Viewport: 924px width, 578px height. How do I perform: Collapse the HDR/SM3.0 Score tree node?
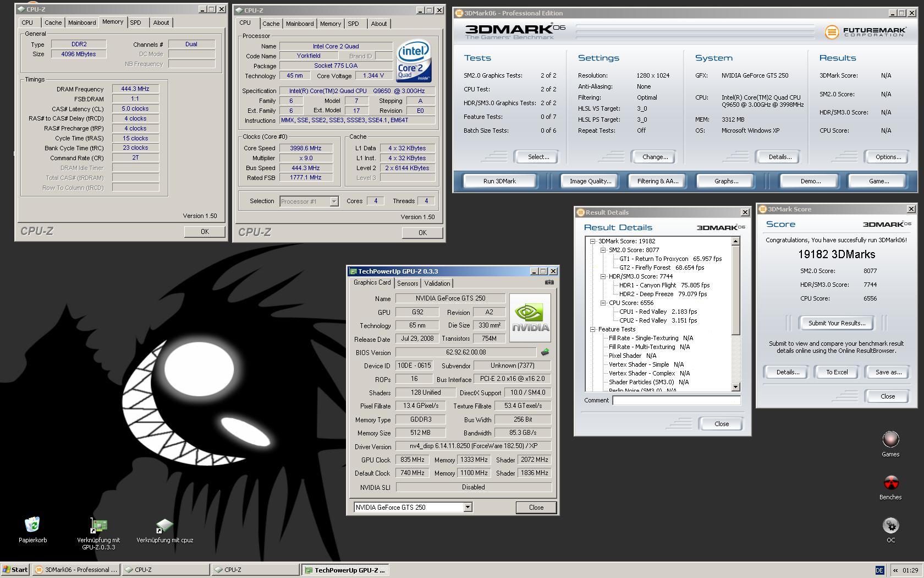603,276
